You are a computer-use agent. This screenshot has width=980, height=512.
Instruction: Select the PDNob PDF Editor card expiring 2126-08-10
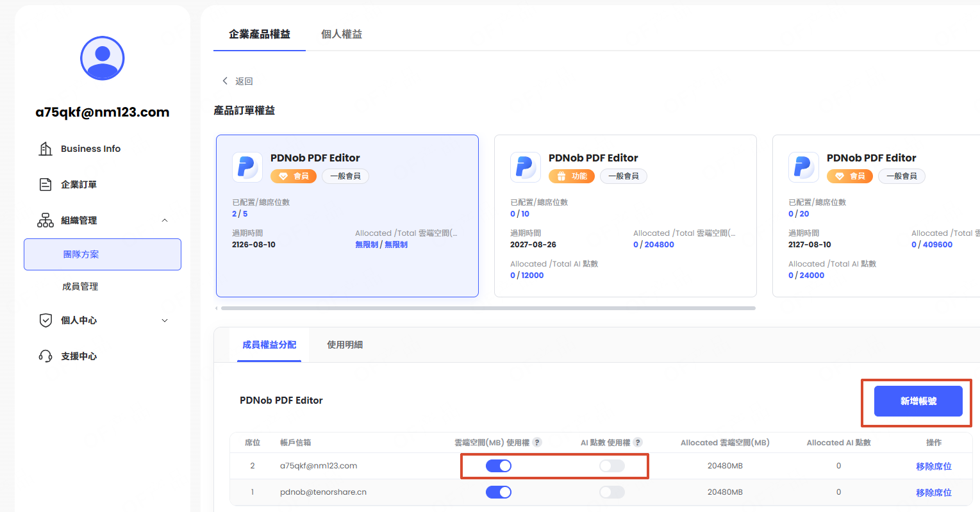(x=347, y=216)
